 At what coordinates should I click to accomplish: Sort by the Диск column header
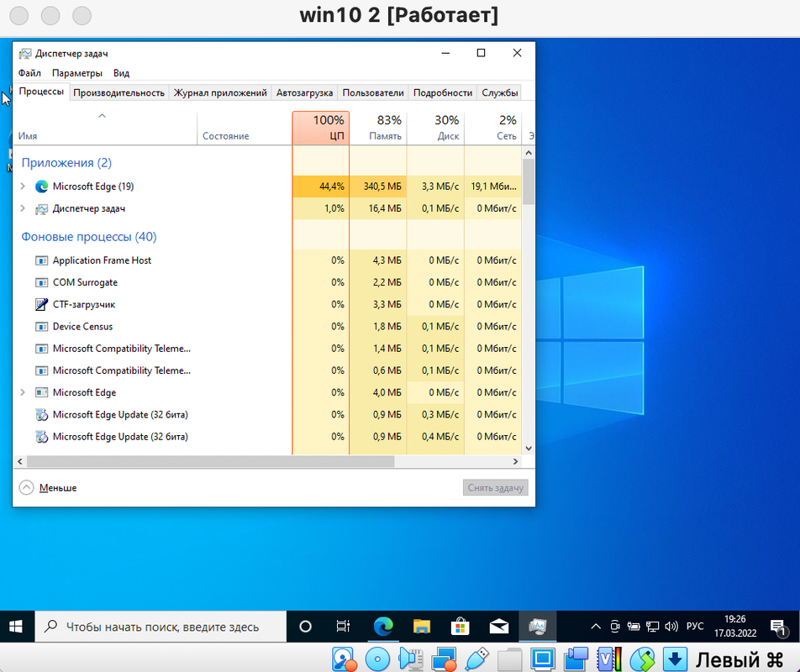click(435, 128)
